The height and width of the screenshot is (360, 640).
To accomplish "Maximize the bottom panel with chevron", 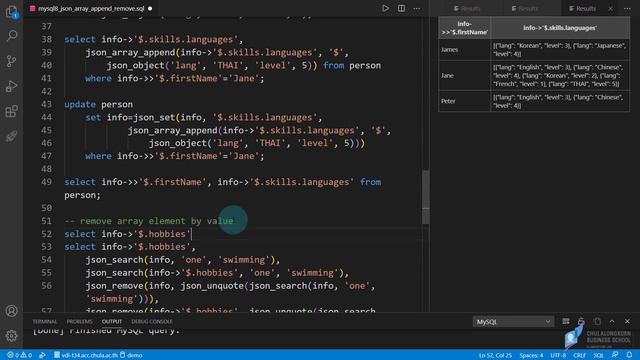I will coord(612,322).
